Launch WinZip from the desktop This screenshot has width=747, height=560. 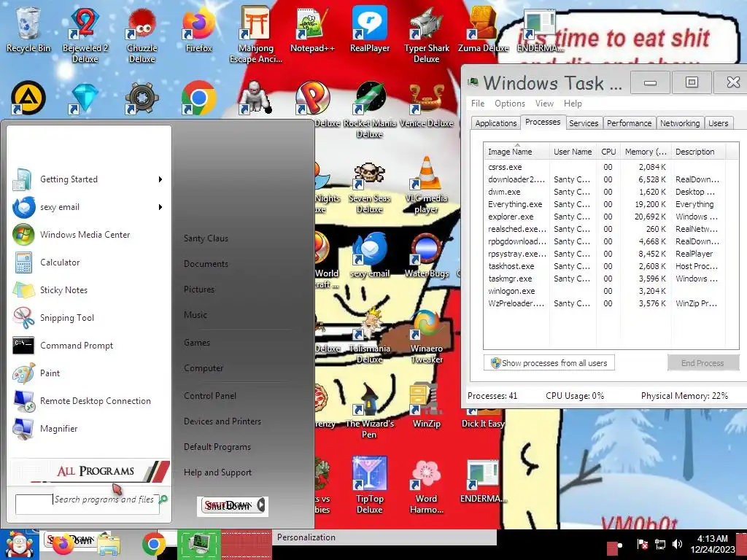click(x=426, y=405)
